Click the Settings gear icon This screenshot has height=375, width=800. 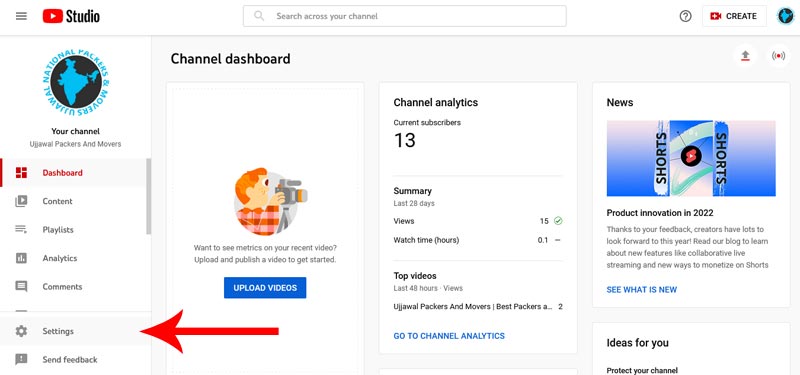tap(21, 331)
